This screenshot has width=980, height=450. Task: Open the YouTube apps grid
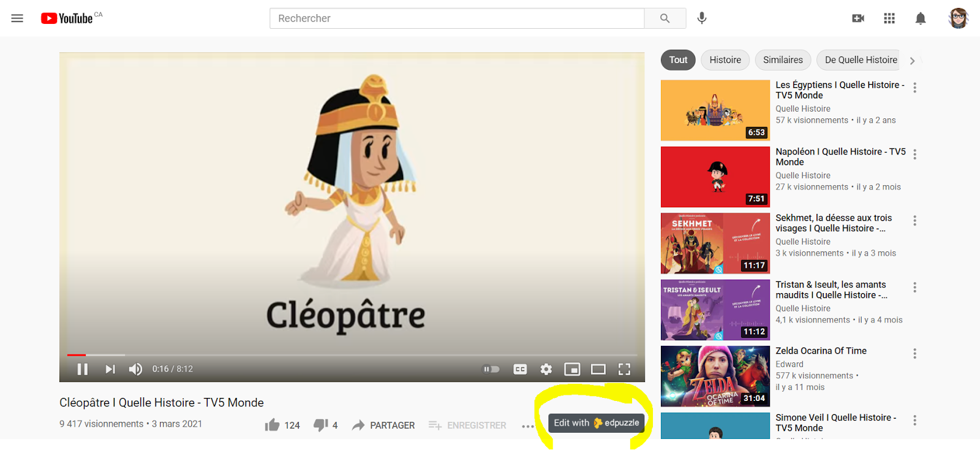point(889,18)
